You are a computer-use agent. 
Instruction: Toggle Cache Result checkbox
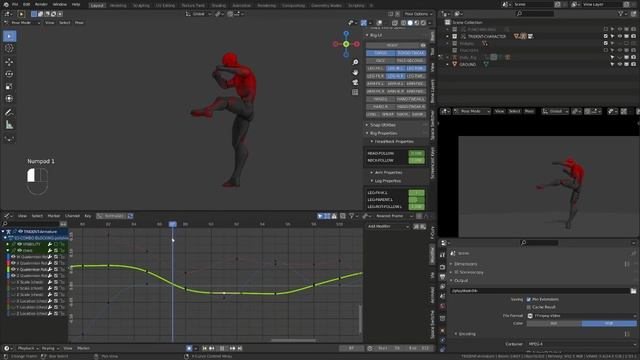click(x=529, y=307)
